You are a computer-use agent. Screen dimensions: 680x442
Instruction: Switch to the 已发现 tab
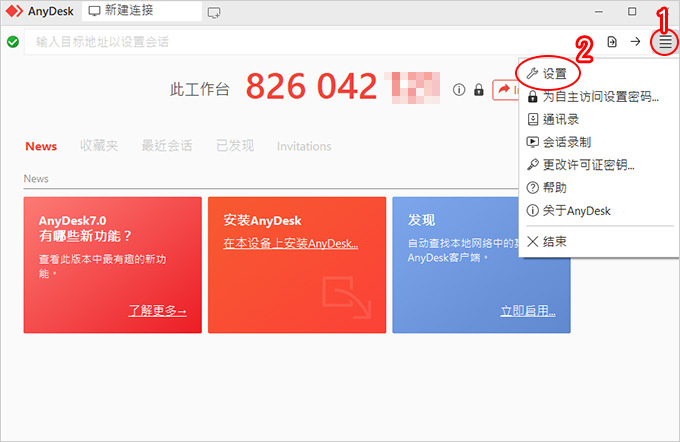(x=235, y=146)
